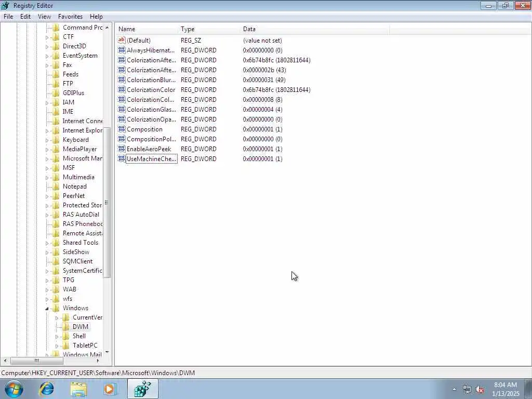Click the Shell folder icon
The image size is (532, 399).
tap(66, 336)
